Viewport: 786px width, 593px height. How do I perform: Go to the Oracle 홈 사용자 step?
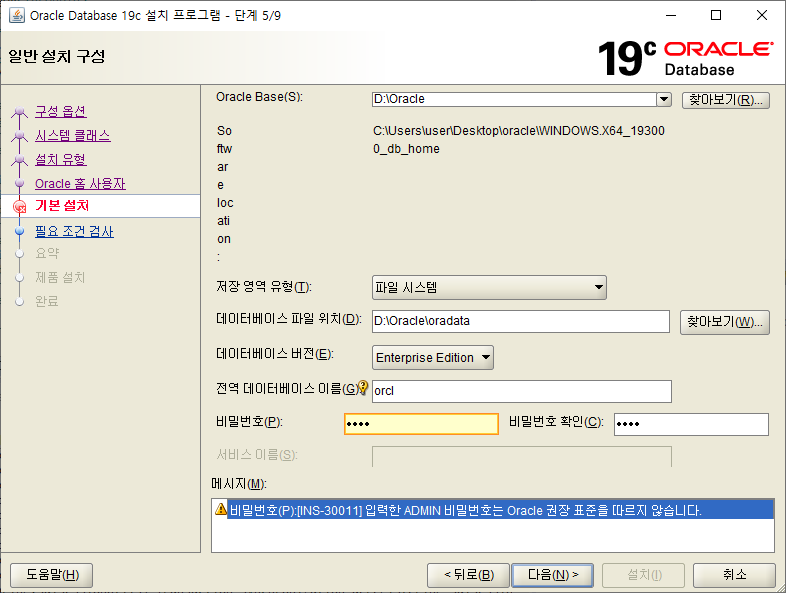click(x=80, y=183)
